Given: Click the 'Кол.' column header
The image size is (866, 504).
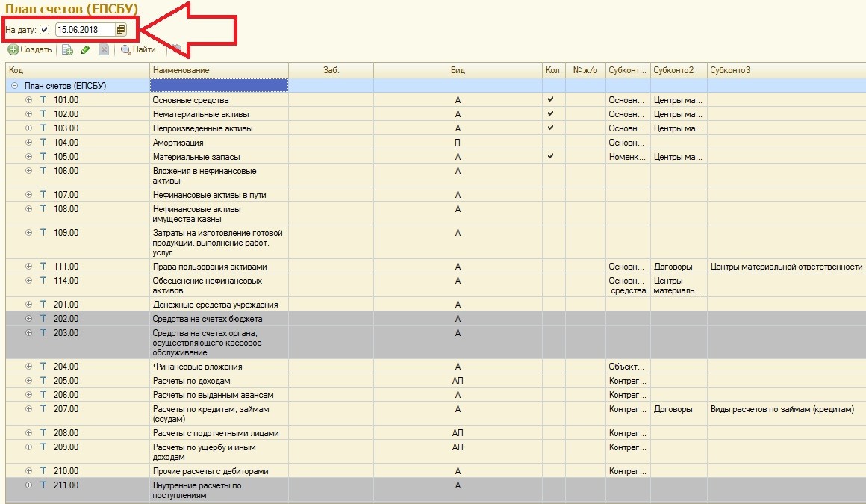Looking at the screenshot, I should [x=553, y=70].
